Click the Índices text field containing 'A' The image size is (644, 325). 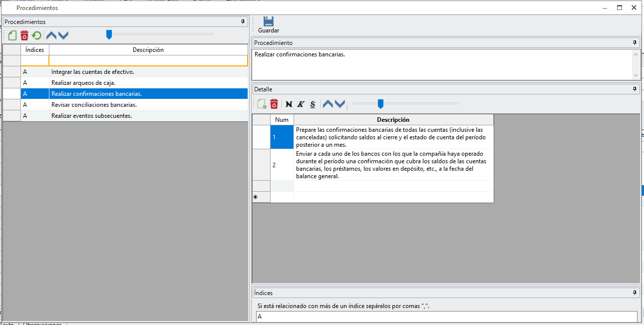446,317
